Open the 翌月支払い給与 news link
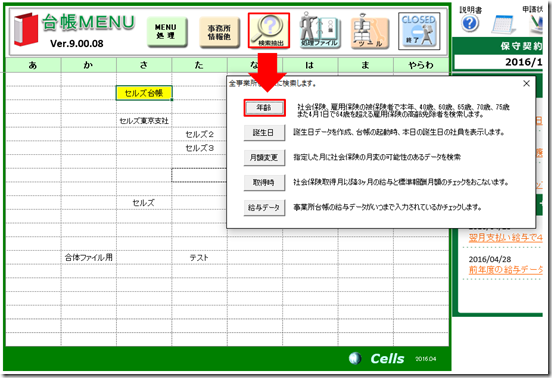The image size is (552, 378). point(506,238)
